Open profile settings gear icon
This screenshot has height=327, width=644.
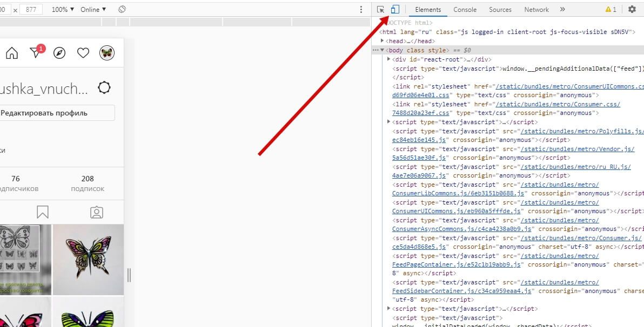(104, 87)
